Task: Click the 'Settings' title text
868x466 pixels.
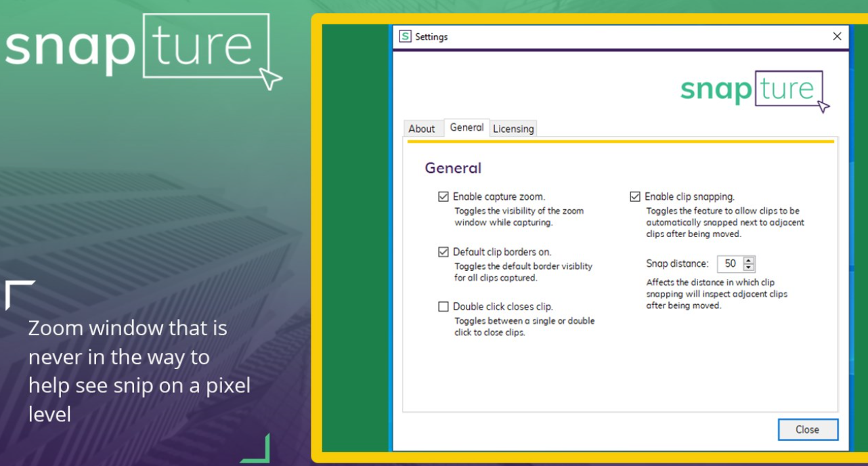Action: (x=431, y=37)
